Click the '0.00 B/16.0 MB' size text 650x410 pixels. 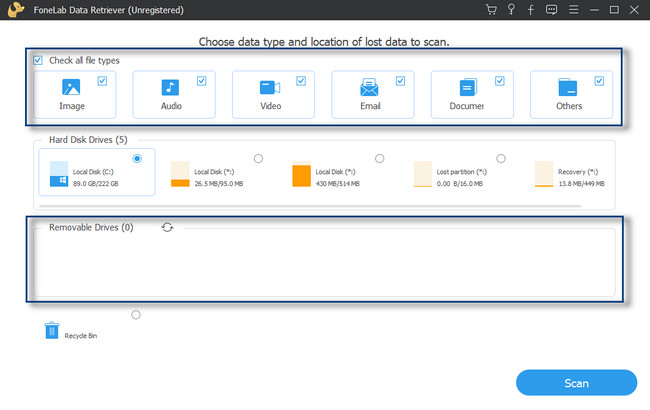[x=460, y=183]
